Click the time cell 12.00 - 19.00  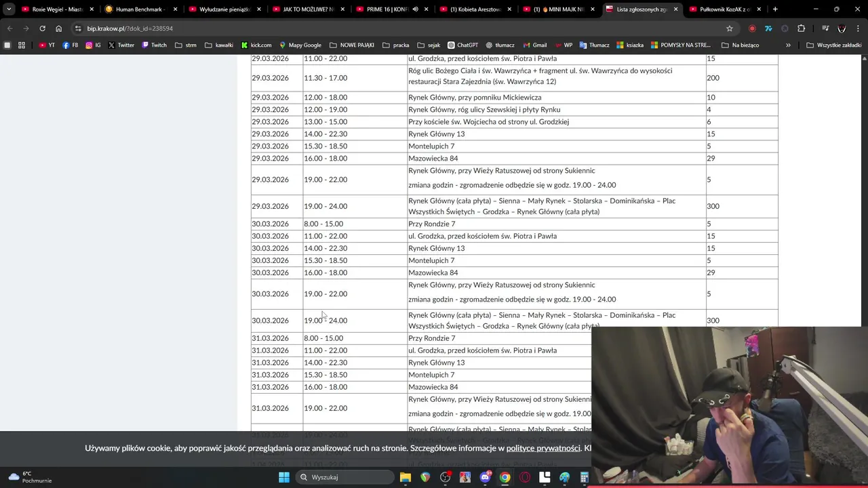pyautogui.click(x=355, y=109)
